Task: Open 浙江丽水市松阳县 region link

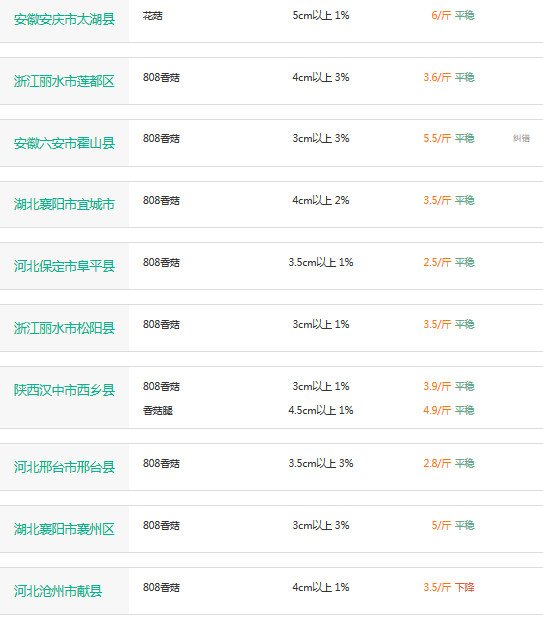Action: [64, 328]
